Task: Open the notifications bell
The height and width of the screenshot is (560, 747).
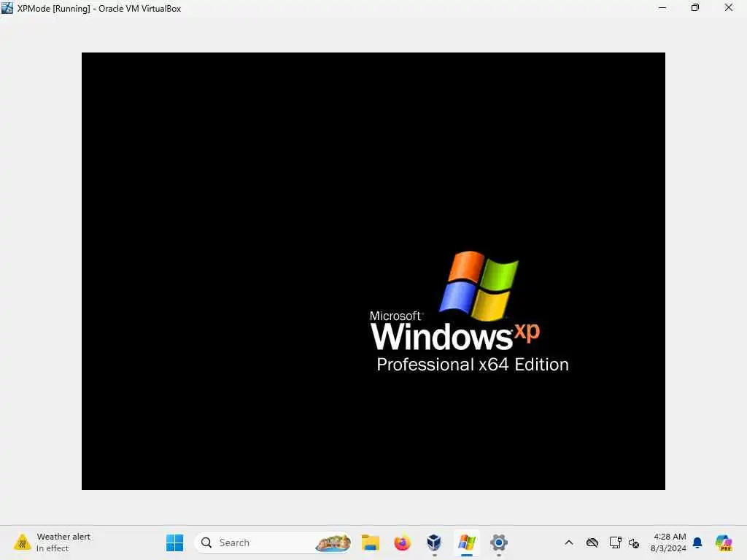Action: 697,542
